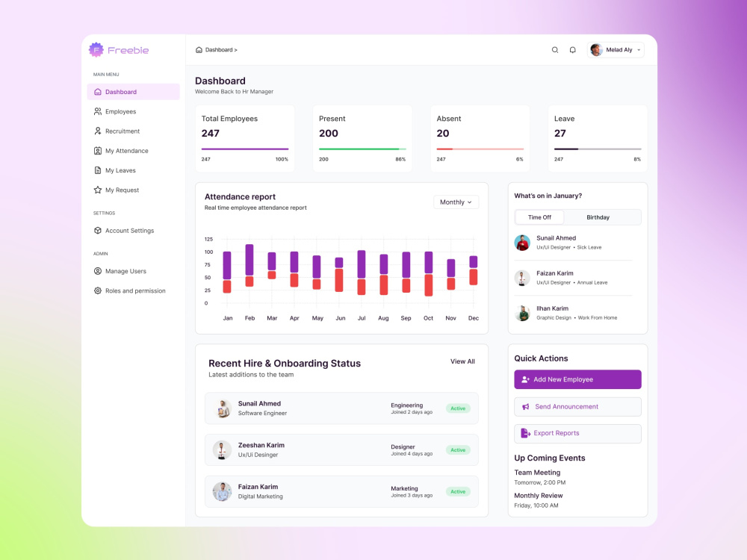Click the Present green progress bar
747x560 pixels.
(x=362, y=149)
